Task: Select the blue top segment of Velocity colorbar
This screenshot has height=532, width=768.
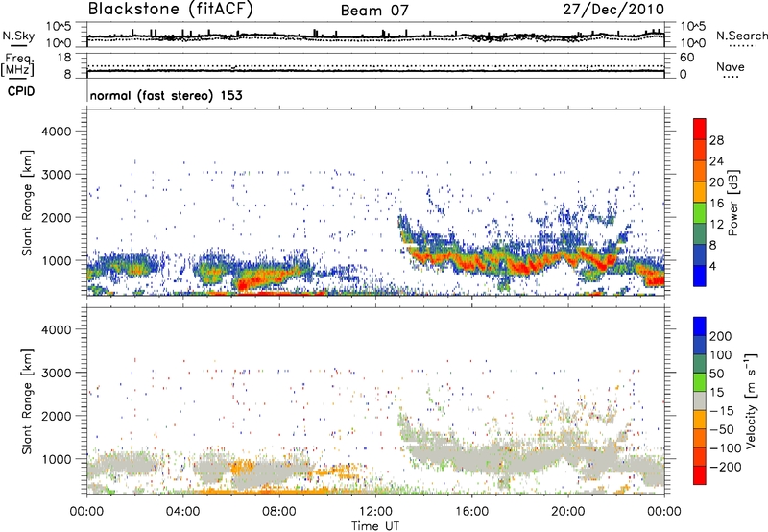Action: (700, 326)
